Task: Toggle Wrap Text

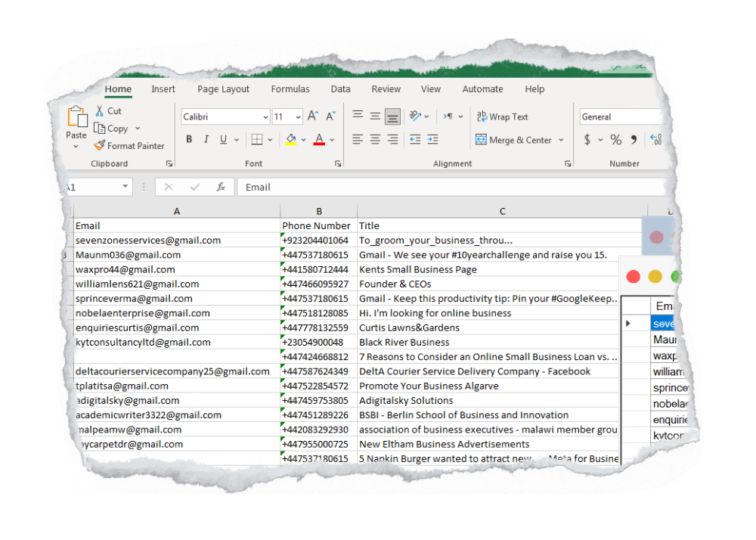Action: (x=503, y=116)
